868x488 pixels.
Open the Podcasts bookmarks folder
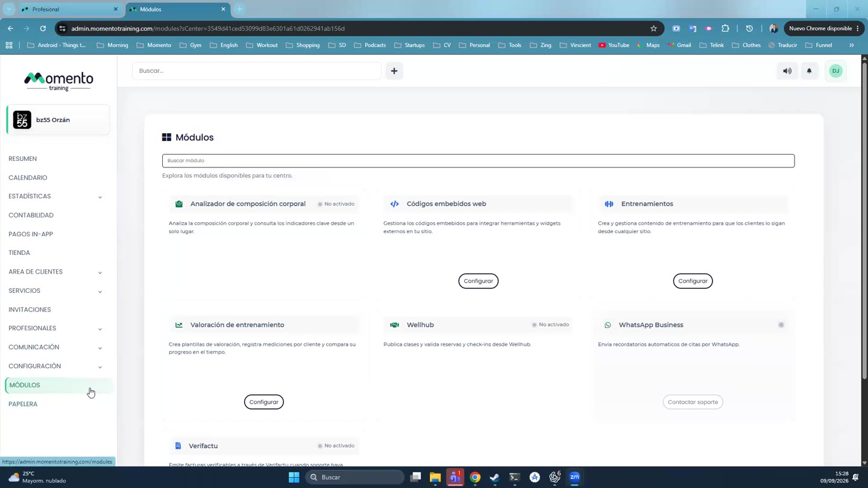click(370, 45)
